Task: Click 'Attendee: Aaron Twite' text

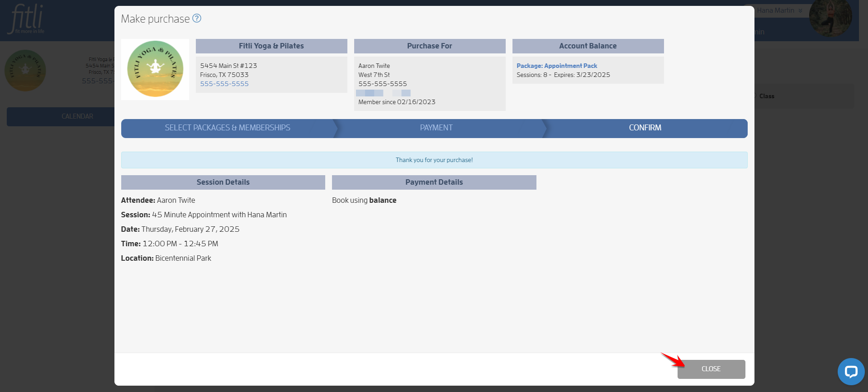Action: [x=158, y=200]
